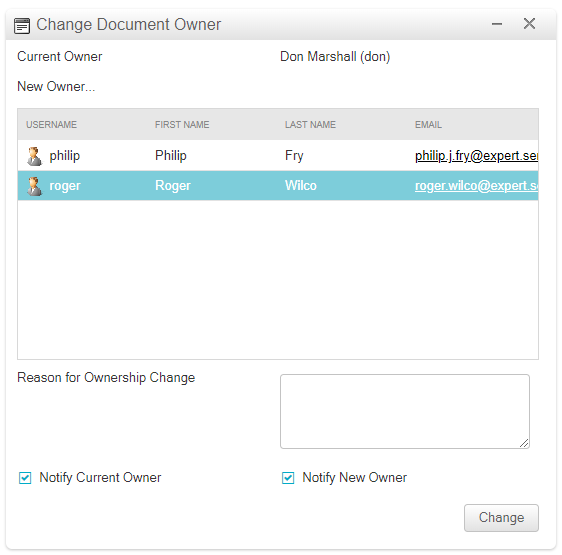Image resolution: width=562 pixels, height=555 pixels.
Task: Sort the list by the LAST NAME column
Action: 310,124
